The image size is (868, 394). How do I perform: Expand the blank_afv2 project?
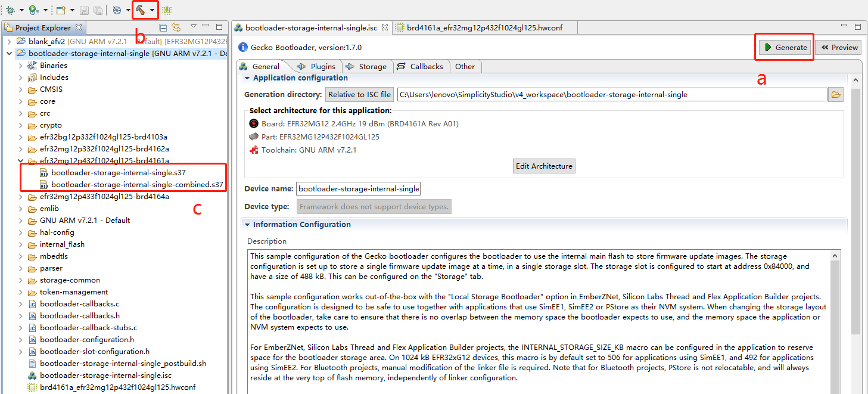[9, 41]
